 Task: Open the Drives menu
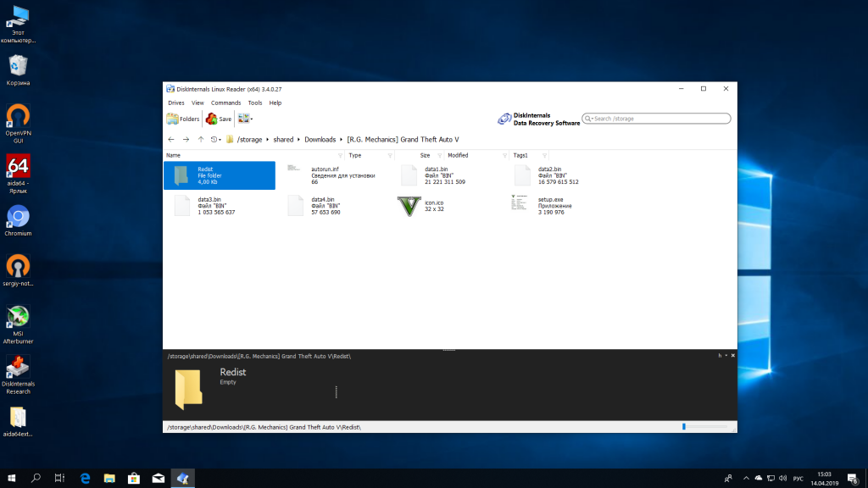tap(175, 103)
